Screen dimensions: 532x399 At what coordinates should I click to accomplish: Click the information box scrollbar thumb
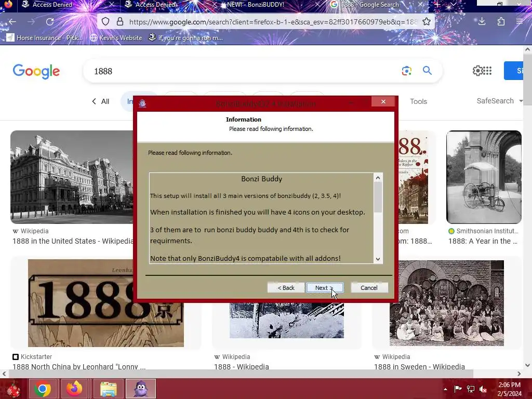click(x=378, y=197)
